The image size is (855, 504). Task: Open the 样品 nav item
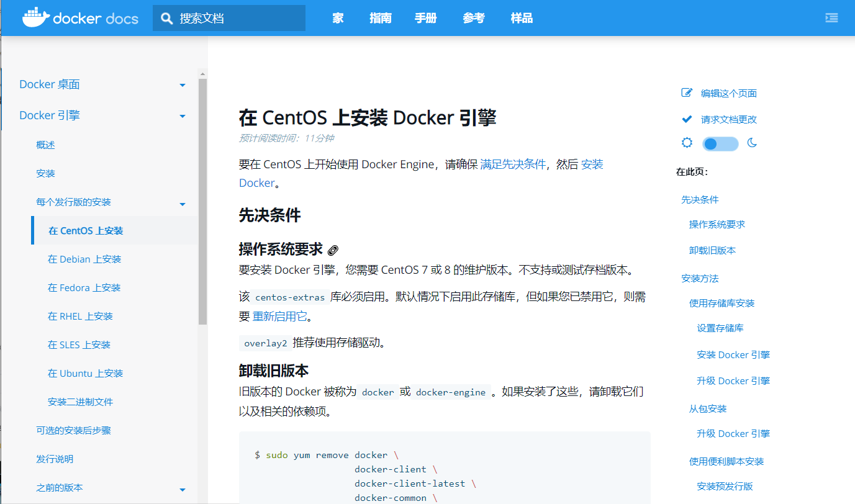[x=522, y=18]
